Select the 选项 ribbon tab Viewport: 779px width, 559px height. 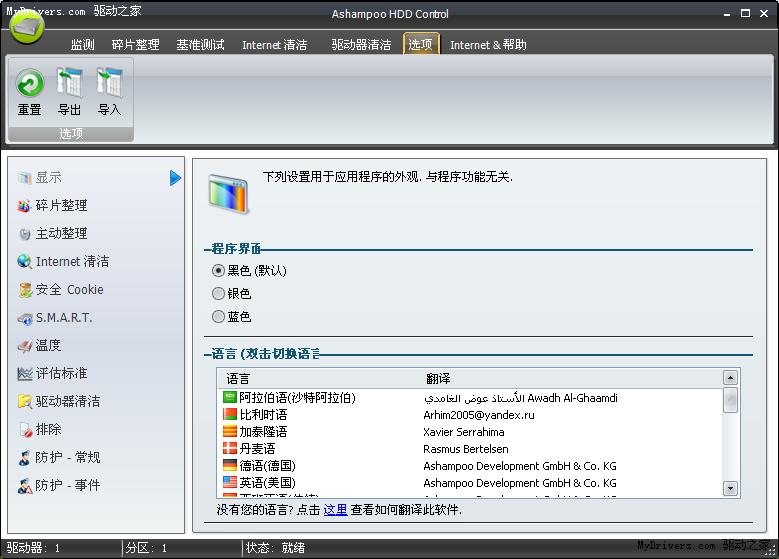(x=421, y=44)
